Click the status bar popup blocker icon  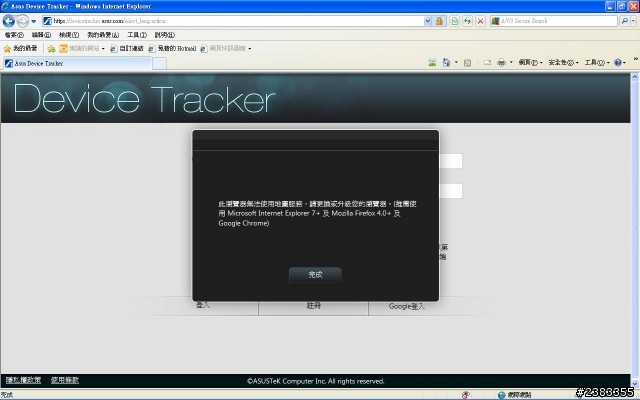point(466,395)
